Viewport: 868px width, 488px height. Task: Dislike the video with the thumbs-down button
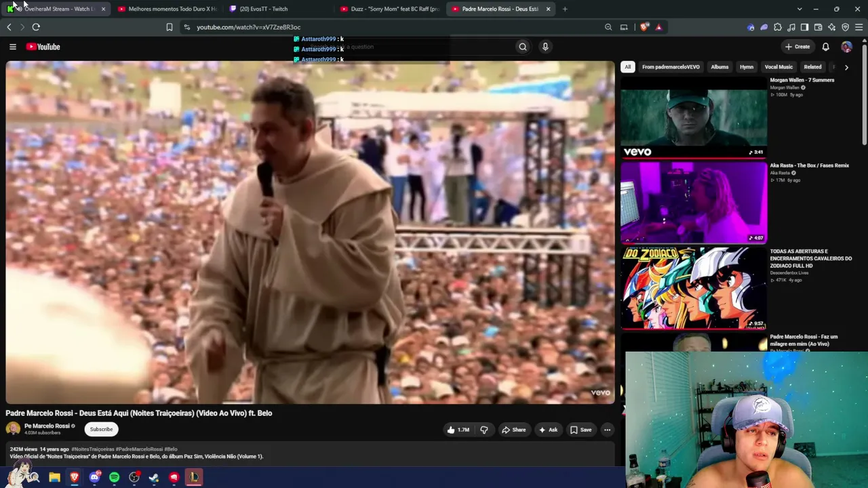(x=484, y=430)
